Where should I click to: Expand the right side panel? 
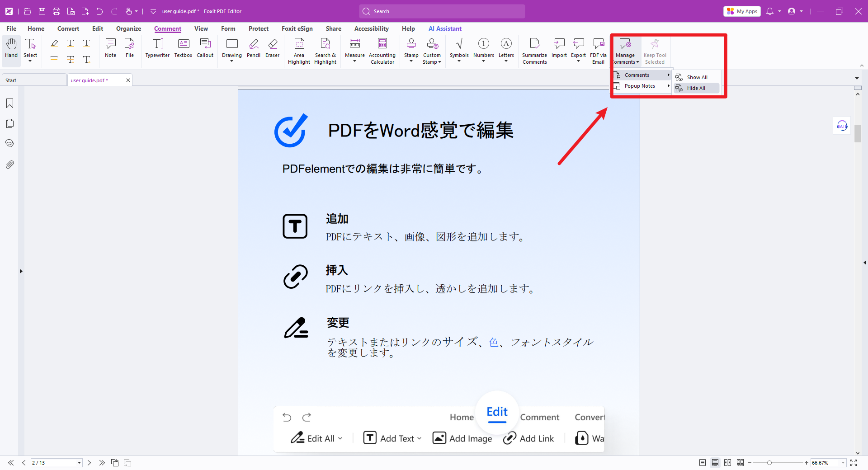pyautogui.click(x=864, y=263)
